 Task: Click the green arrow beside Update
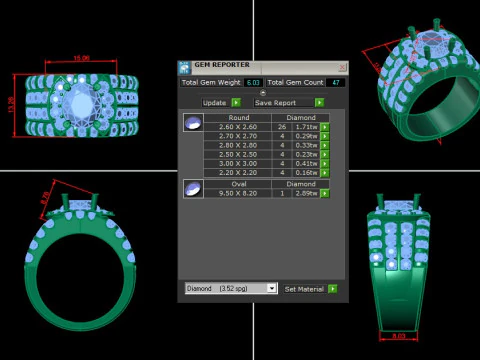[236, 103]
